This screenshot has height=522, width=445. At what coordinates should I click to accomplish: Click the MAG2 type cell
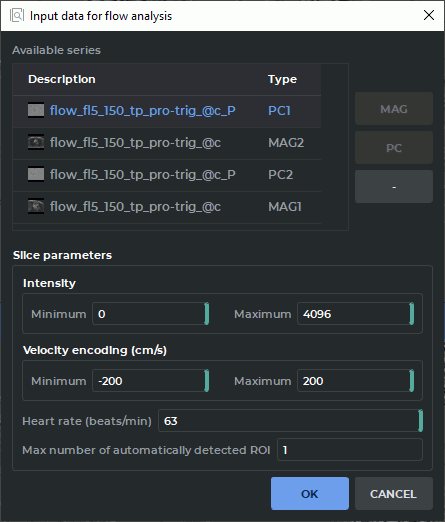pos(286,143)
